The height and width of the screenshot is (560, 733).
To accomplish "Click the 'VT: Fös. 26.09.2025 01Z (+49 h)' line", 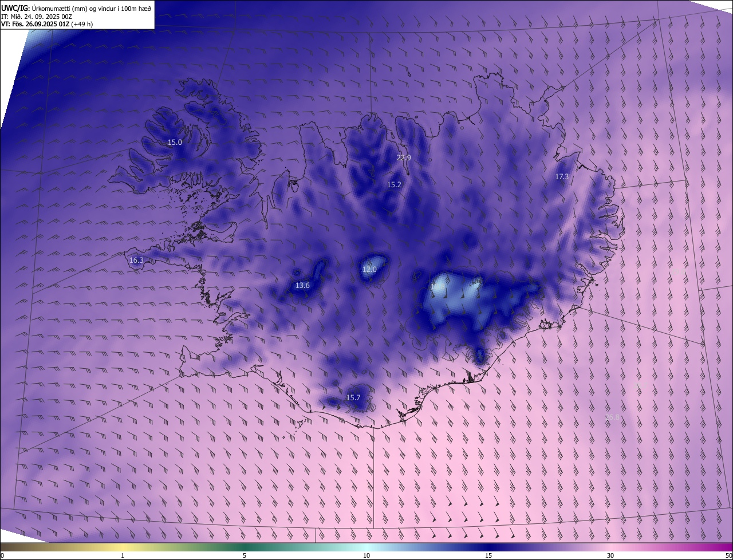I will tap(47, 24).
